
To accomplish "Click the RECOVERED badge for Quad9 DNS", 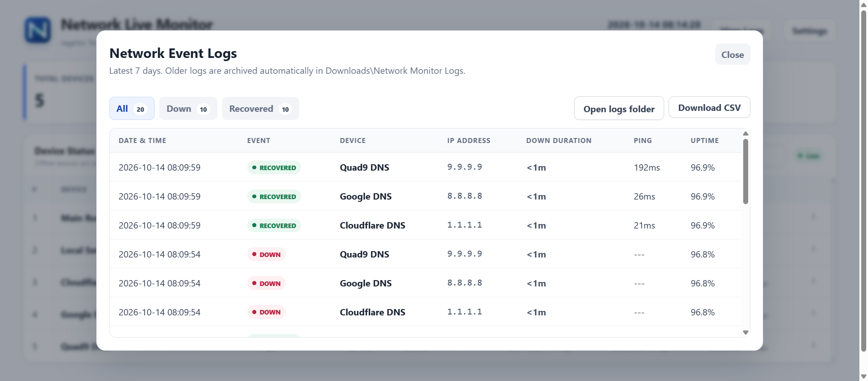I will 274,167.
